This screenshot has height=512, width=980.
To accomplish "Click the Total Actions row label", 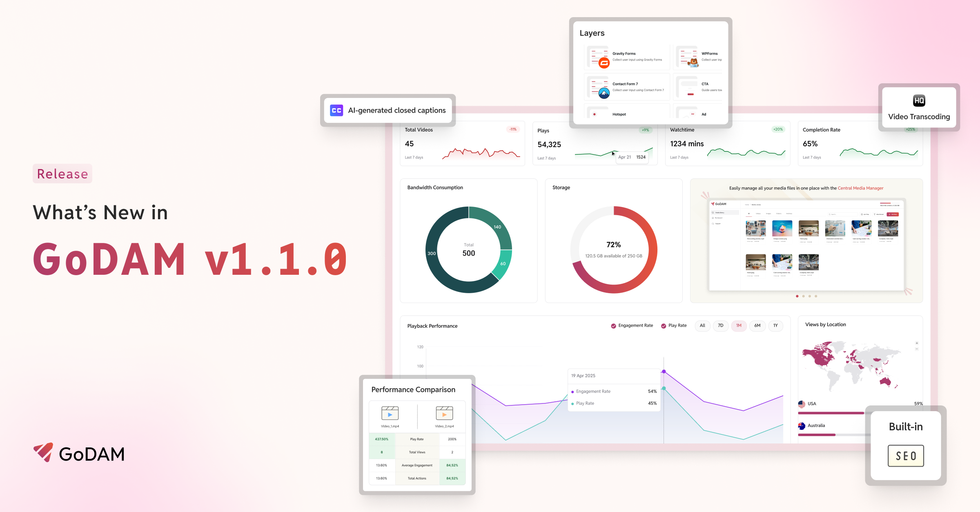I will point(417,479).
